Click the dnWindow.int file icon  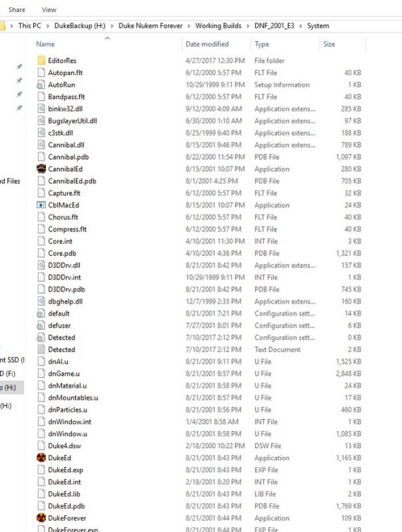(x=41, y=422)
